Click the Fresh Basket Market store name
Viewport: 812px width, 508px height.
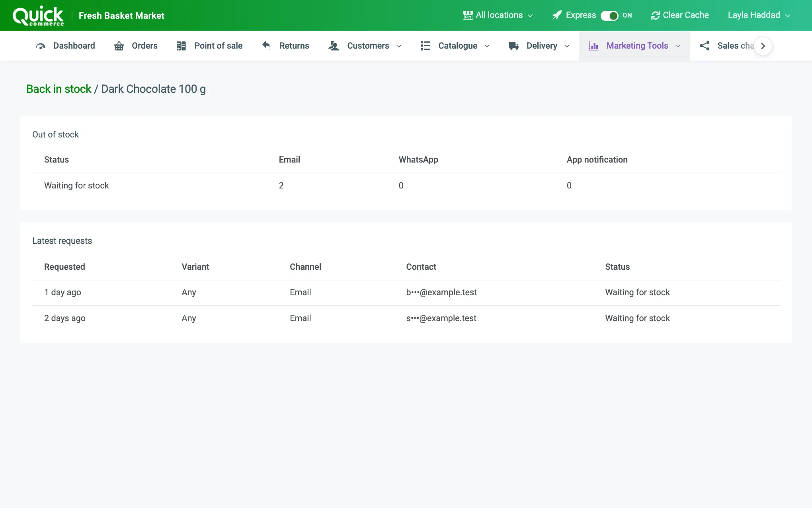[121, 16]
